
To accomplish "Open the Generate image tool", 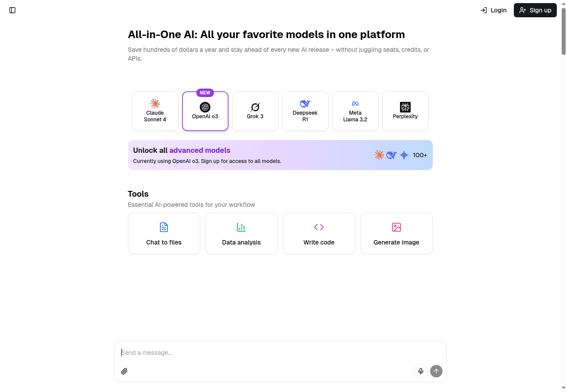I will pos(396,233).
